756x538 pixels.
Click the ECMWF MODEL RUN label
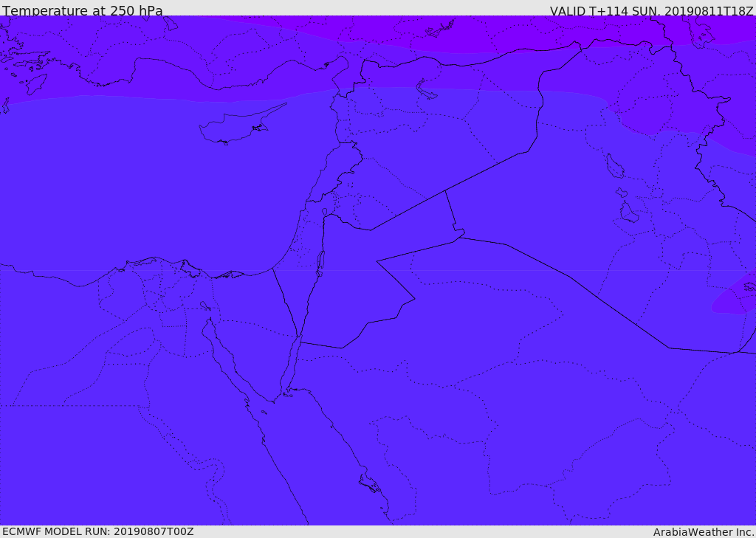tap(97, 531)
